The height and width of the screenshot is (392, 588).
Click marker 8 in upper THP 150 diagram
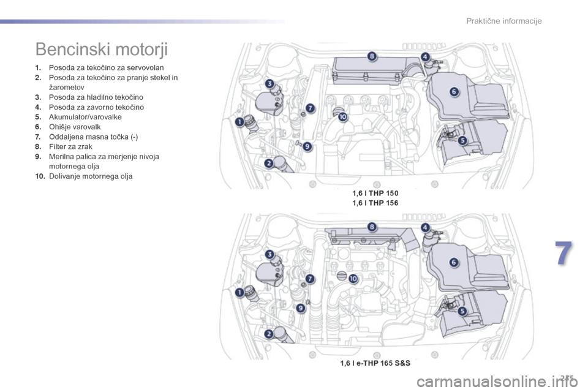pos(372,56)
